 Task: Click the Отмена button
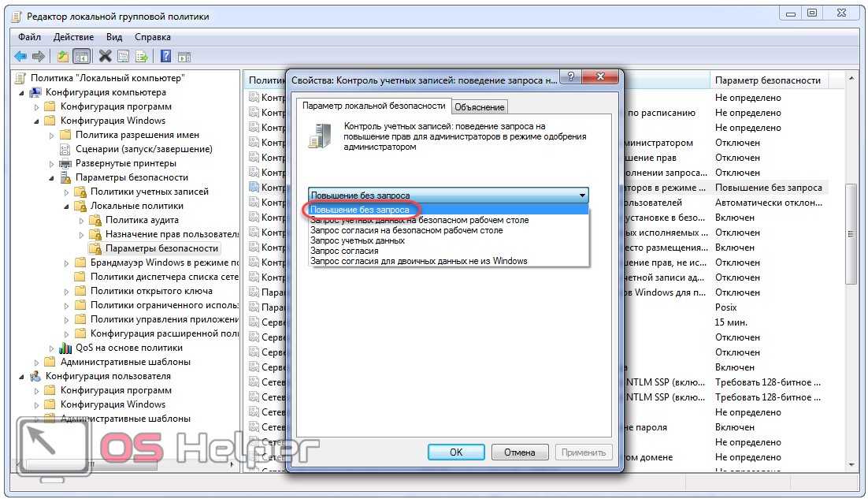(x=519, y=452)
